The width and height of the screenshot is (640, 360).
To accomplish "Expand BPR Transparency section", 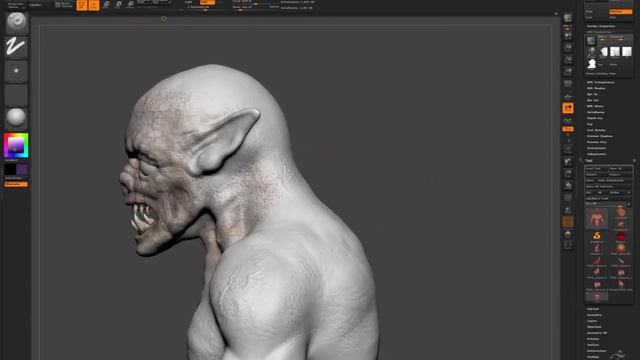I will pos(600,82).
